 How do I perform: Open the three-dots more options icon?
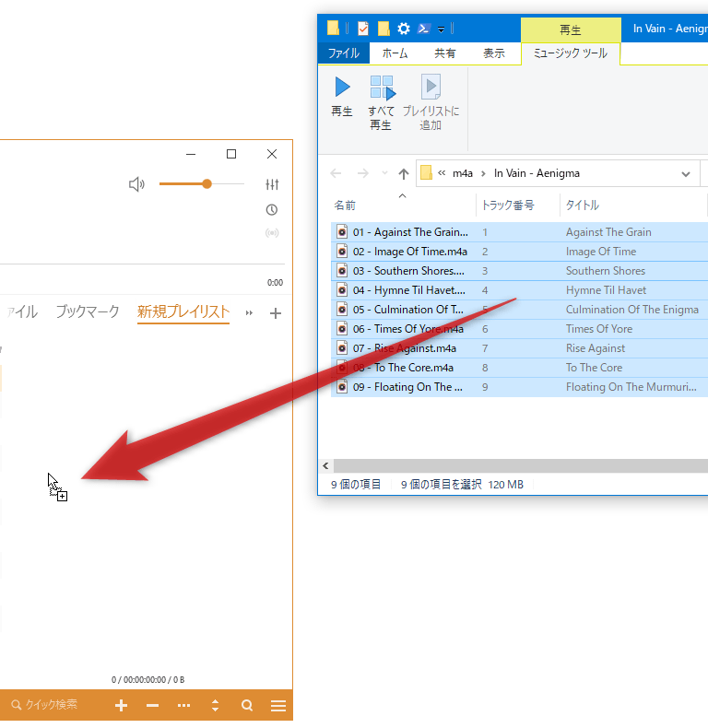(184, 705)
